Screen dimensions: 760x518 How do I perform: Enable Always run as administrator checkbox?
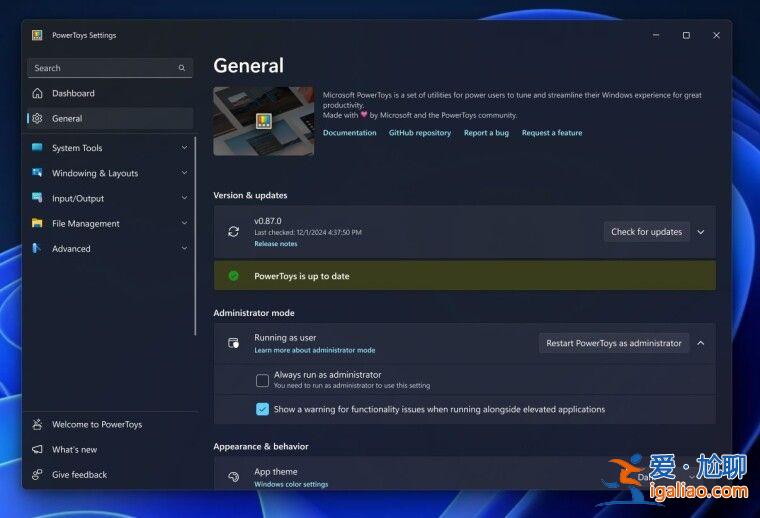[x=262, y=380]
